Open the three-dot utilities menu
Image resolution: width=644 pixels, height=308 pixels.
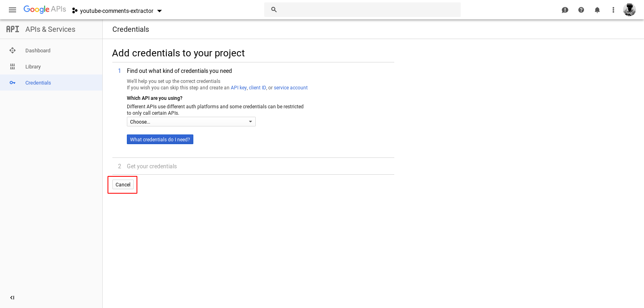point(613,10)
